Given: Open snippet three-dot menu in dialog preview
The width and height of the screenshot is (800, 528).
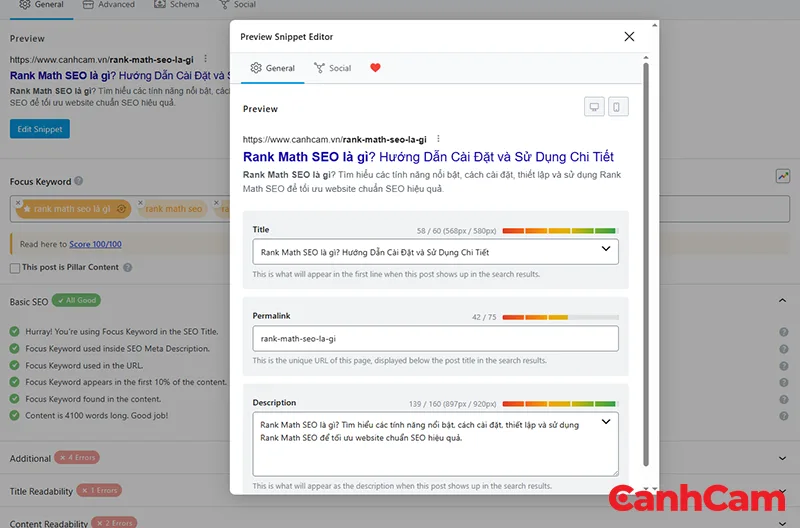Looking at the screenshot, I should coord(438,139).
